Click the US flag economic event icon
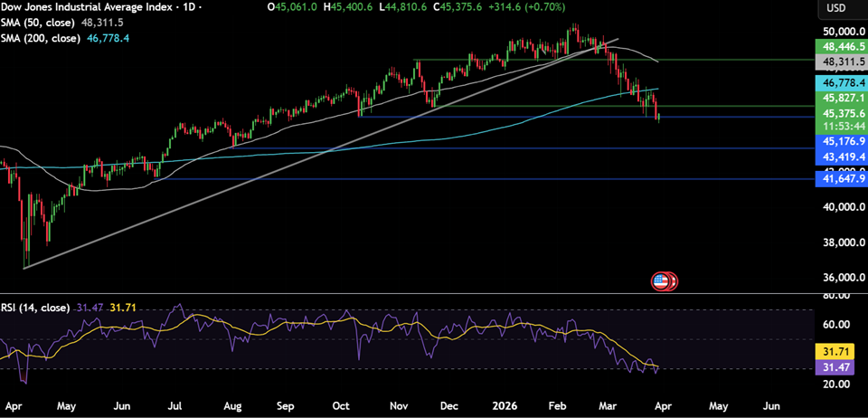The image size is (868, 418). [662, 281]
